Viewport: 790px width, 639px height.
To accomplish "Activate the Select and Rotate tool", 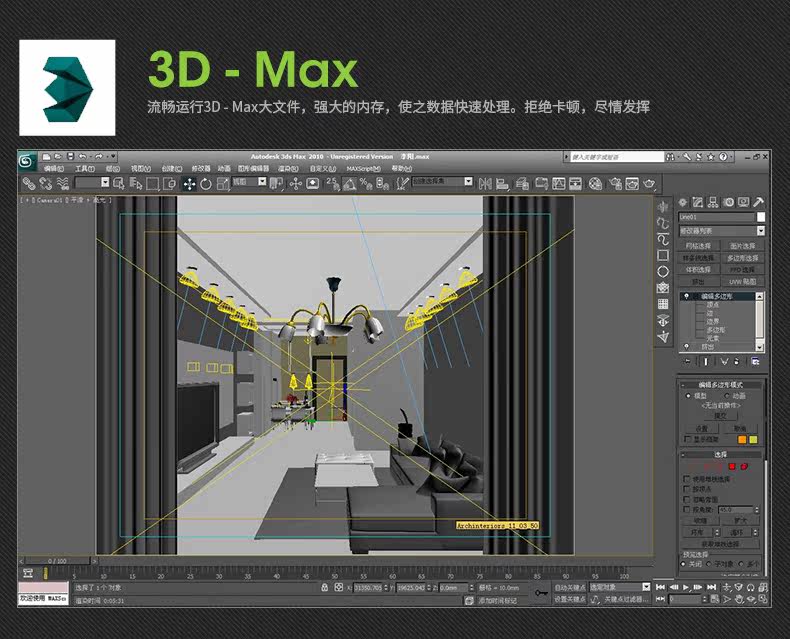I will (206, 184).
